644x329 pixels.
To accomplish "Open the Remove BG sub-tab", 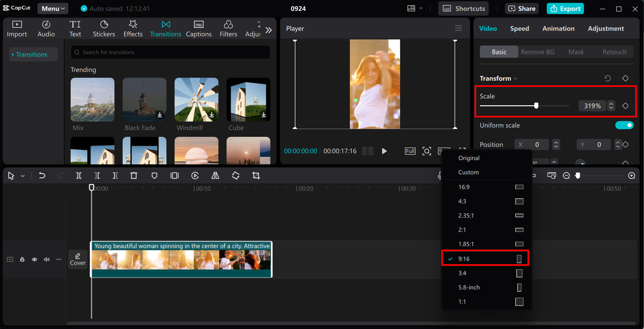I will tap(537, 52).
